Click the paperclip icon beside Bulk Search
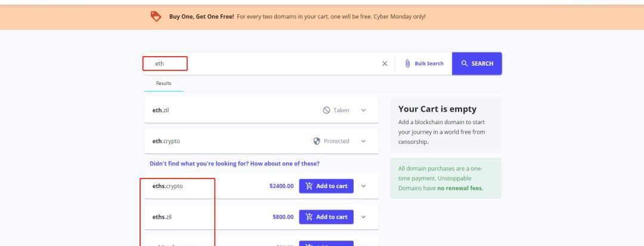The image size is (644, 246). click(407, 63)
